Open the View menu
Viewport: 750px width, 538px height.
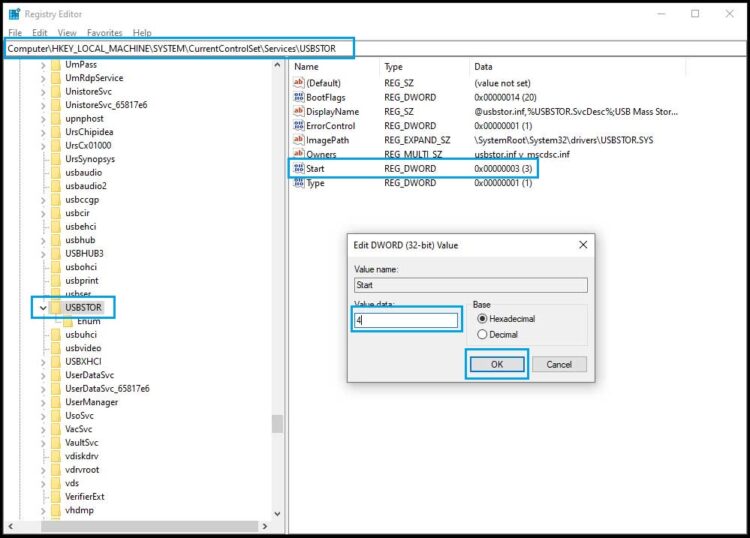point(67,33)
